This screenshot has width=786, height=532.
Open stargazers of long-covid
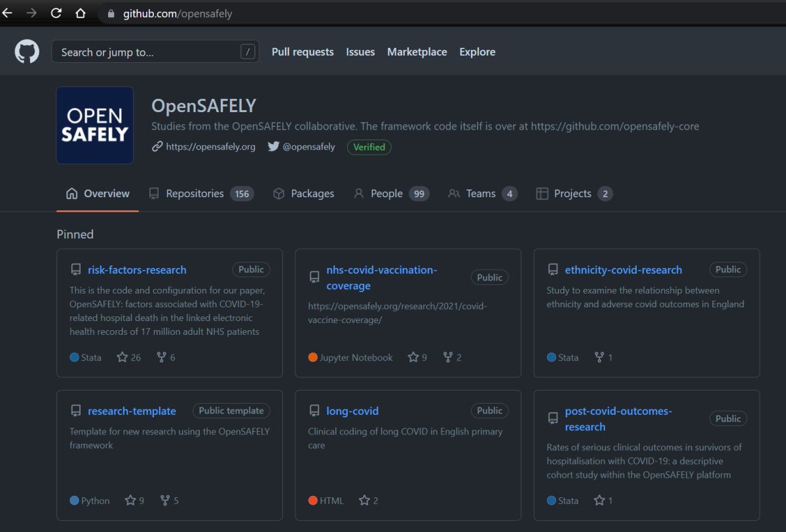coord(369,501)
